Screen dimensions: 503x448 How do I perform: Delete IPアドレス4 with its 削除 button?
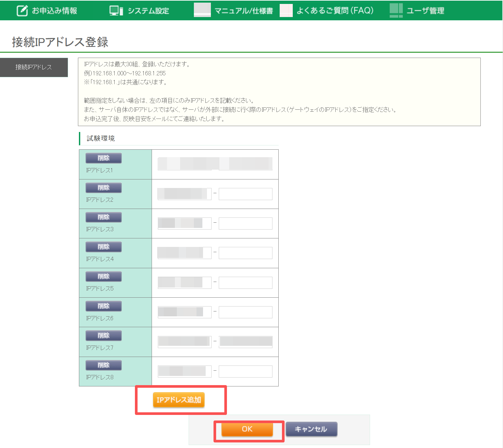pyautogui.click(x=103, y=247)
